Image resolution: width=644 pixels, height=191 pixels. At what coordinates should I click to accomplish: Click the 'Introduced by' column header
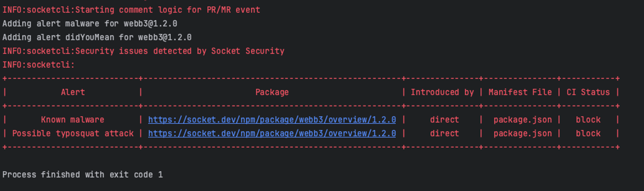(x=442, y=92)
